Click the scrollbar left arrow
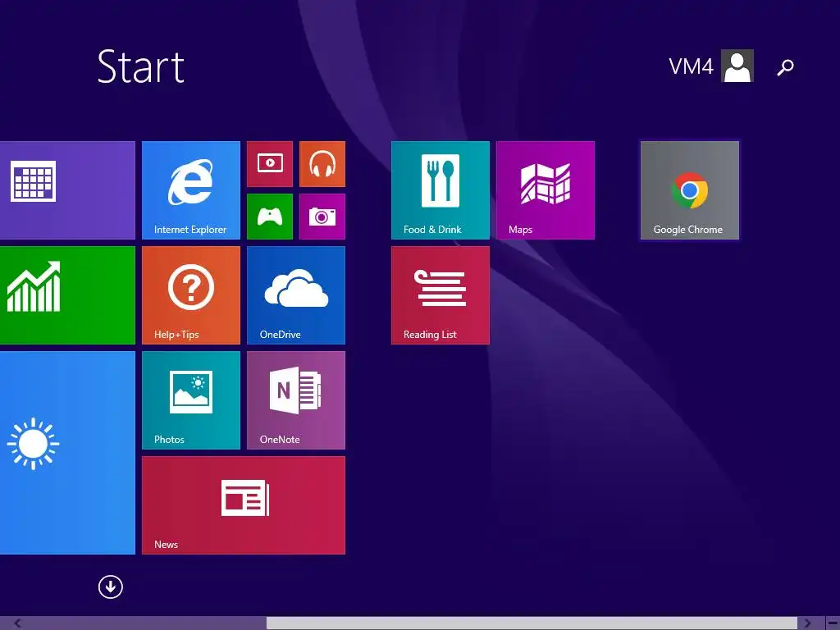 18,623
